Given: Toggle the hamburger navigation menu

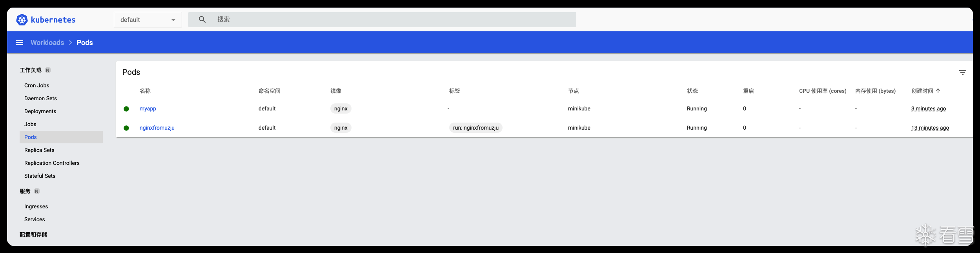Looking at the screenshot, I should coord(20,43).
